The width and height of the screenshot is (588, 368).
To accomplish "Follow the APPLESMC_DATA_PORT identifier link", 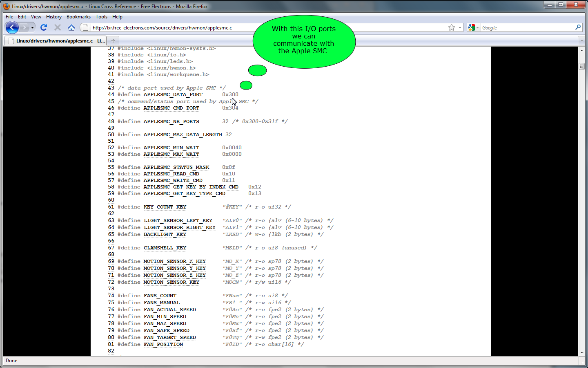I will [x=173, y=94].
